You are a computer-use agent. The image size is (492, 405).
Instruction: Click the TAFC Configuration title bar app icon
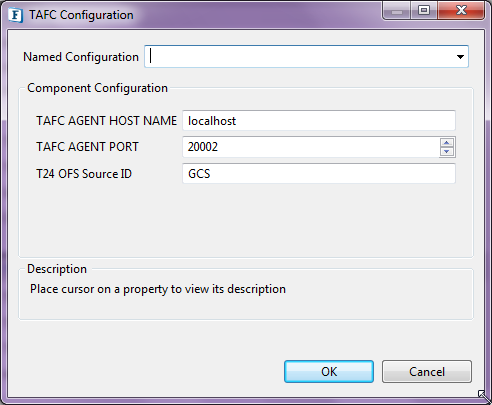point(16,15)
